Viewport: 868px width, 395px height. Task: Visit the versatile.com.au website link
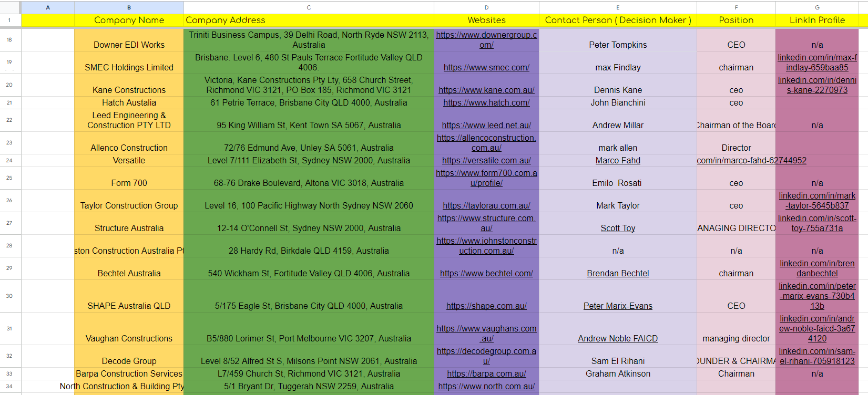pos(486,160)
